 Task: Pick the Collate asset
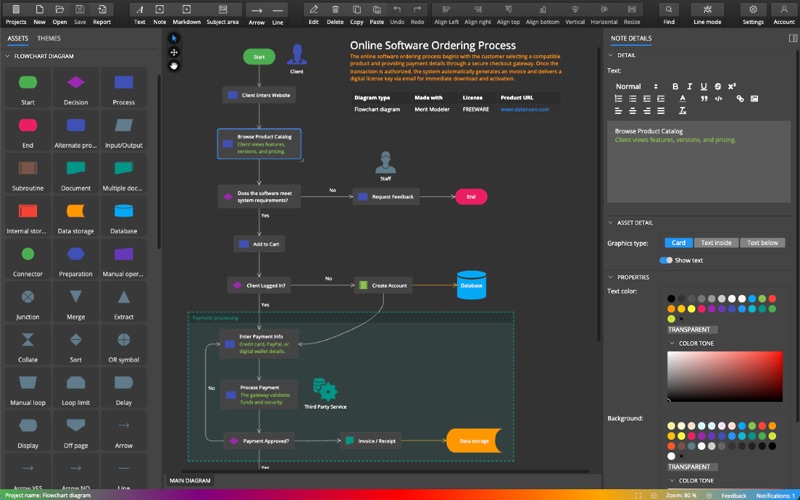coord(28,339)
